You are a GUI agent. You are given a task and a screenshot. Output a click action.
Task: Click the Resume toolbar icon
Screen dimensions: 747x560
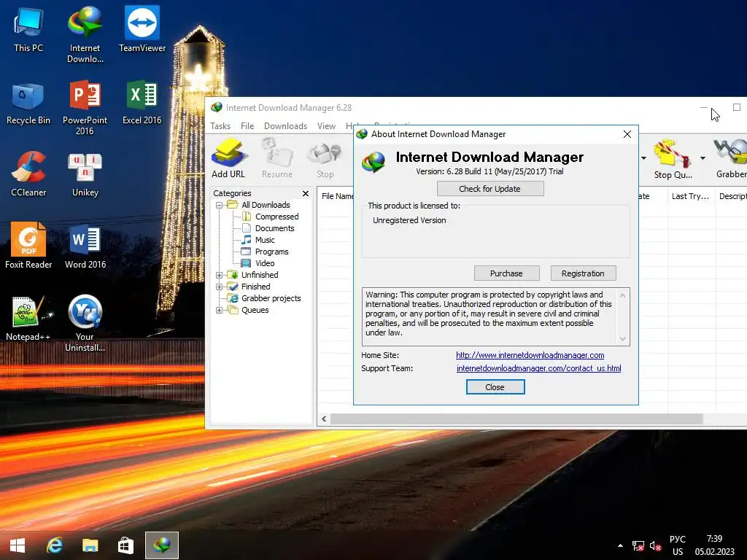276,158
